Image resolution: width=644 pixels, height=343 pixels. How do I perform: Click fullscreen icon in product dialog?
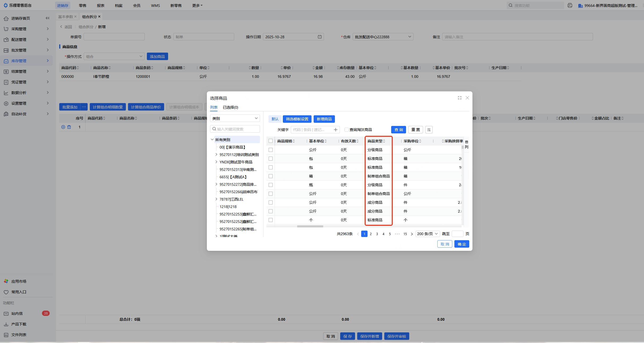(459, 98)
